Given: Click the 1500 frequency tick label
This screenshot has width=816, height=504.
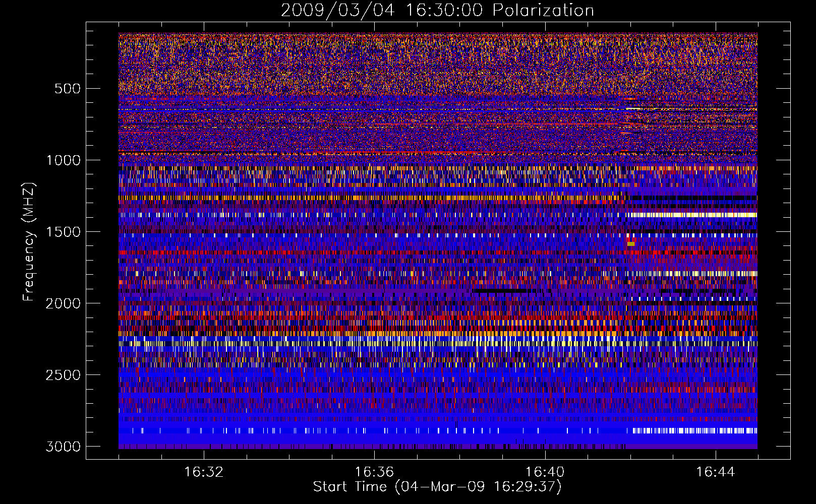Looking at the screenshot, I should tap(63, 232).
